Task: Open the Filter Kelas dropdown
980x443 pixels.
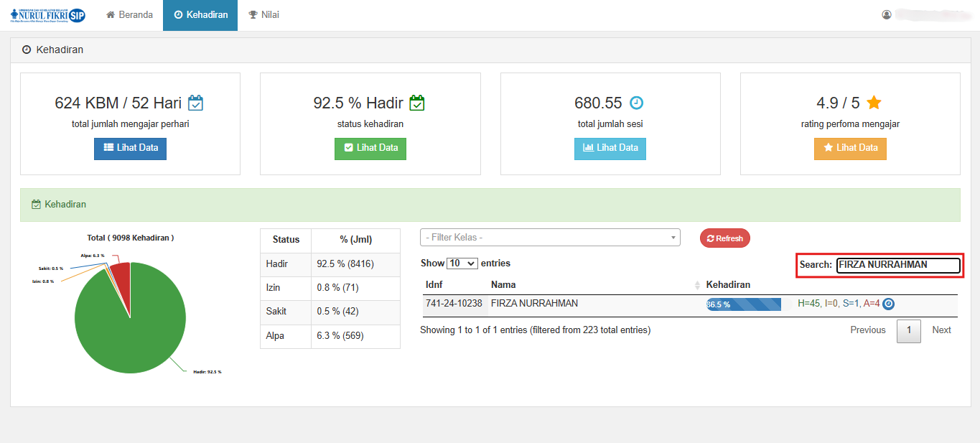Action: click(550, 238)
